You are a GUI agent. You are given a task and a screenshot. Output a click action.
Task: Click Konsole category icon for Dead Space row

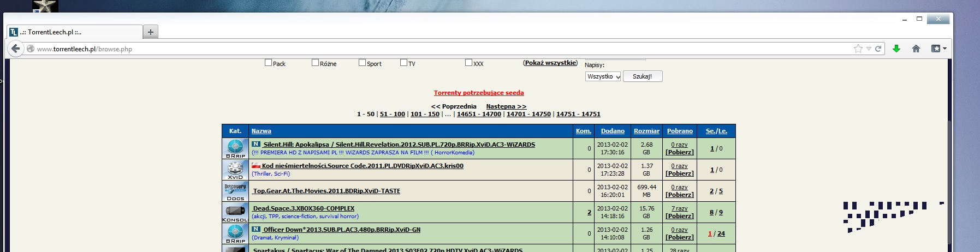tap(235, 212)
